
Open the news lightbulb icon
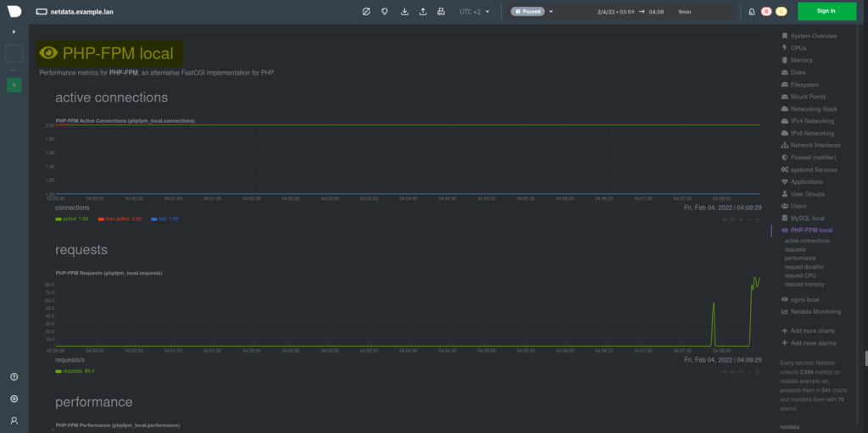coord(384,12)
